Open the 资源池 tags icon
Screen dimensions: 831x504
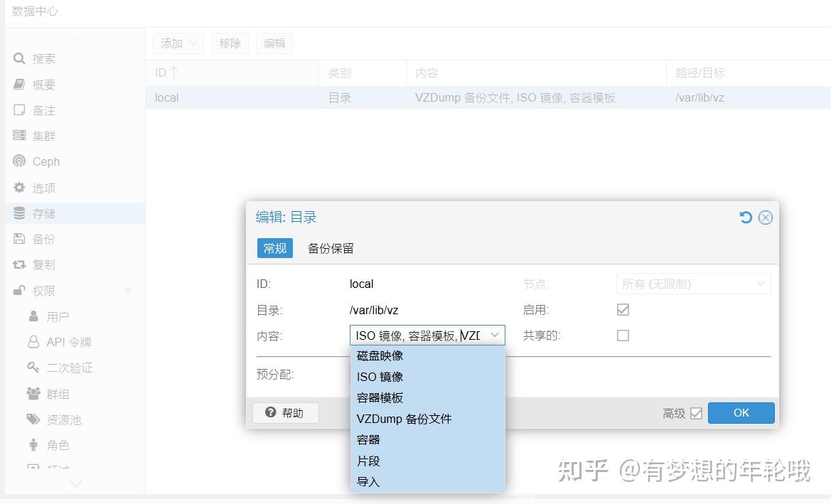pos(33,419)
